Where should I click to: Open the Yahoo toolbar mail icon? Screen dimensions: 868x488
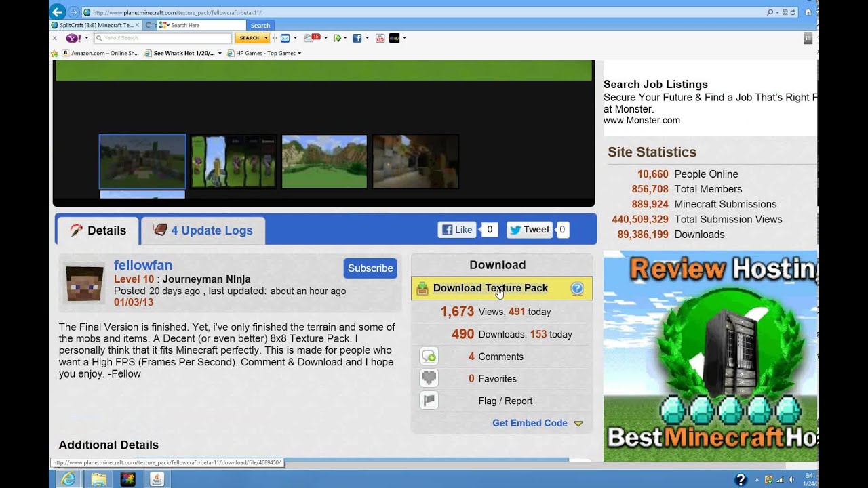click(285, 38)
